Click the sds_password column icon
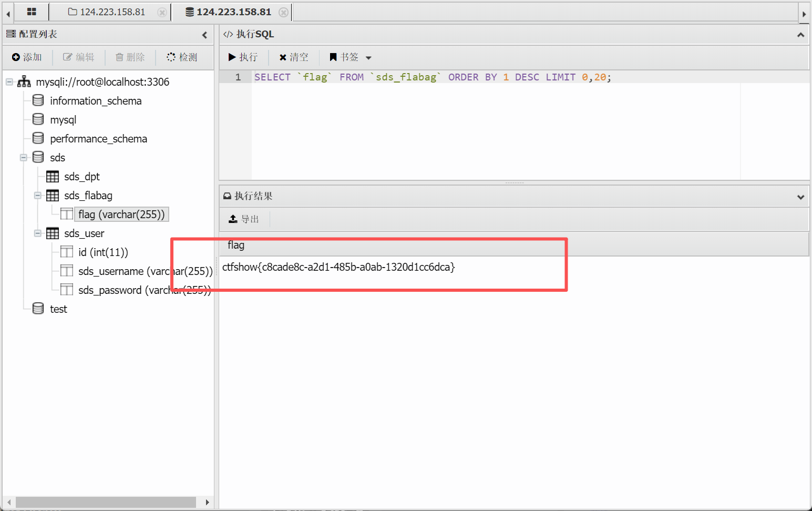The height and width of the screenshot is (511, 812). [x=67, y=290]
